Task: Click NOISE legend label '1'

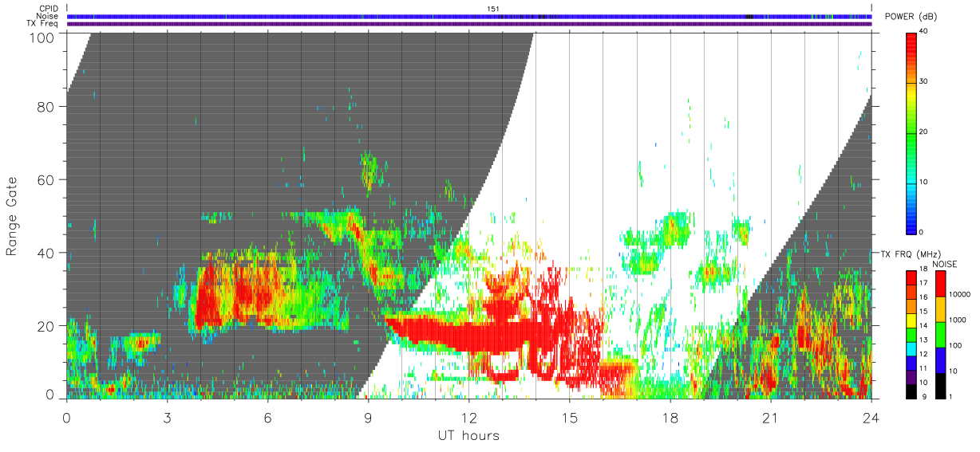Action: tap(950, 396)
